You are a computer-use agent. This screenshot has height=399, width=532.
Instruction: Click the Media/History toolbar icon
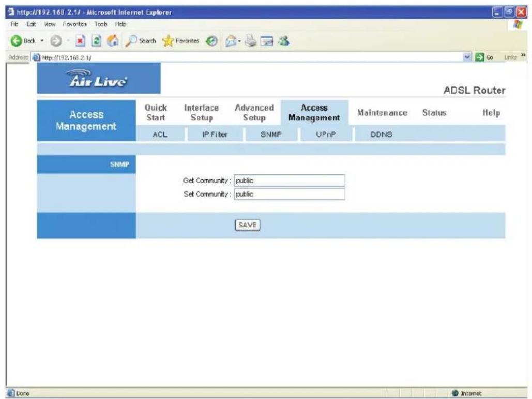[x=212, y=41]
